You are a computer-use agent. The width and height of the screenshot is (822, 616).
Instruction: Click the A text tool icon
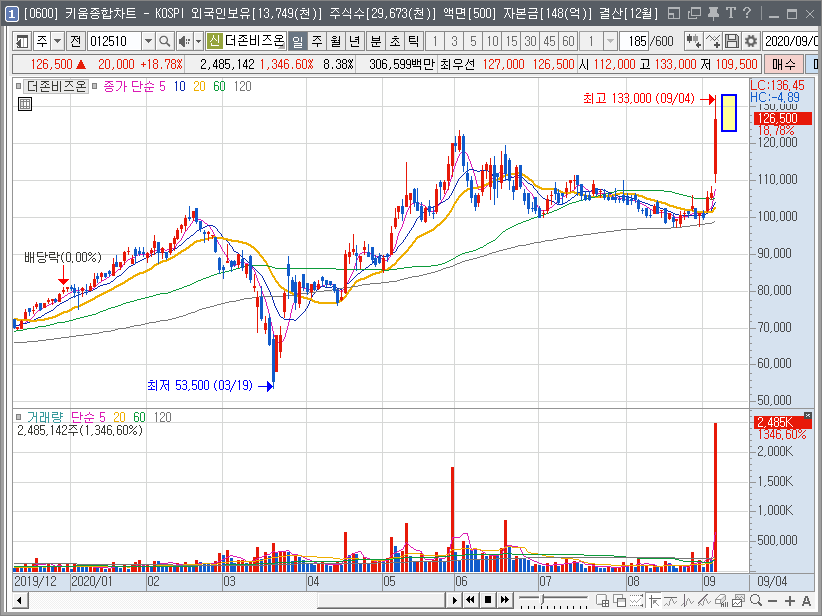point(806,601)
